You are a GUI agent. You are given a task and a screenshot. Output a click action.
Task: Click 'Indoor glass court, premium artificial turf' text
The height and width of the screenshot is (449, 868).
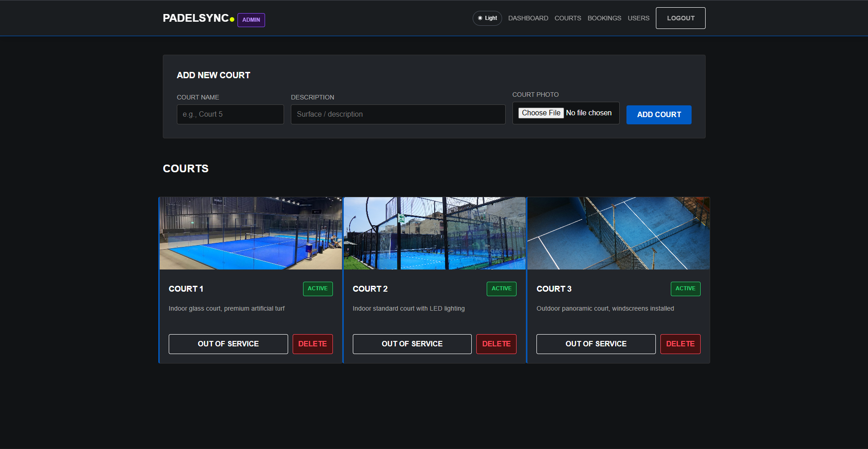click(x=227, y=308)
